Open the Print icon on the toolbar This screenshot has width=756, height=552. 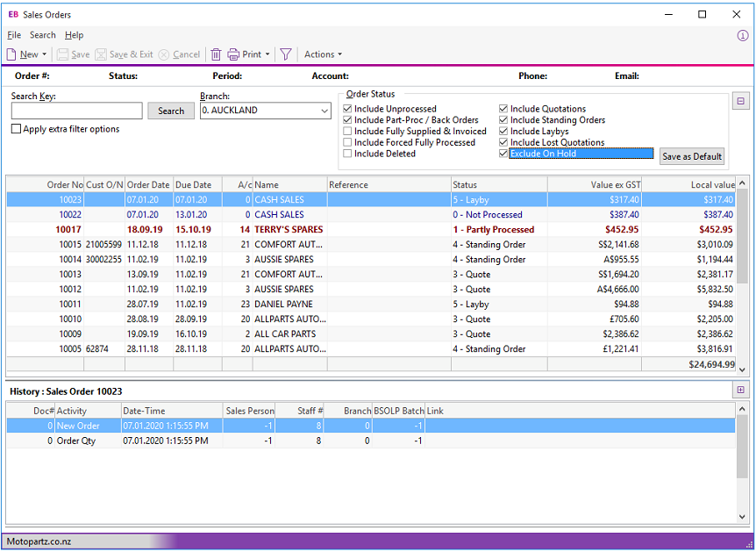[244, 54]
